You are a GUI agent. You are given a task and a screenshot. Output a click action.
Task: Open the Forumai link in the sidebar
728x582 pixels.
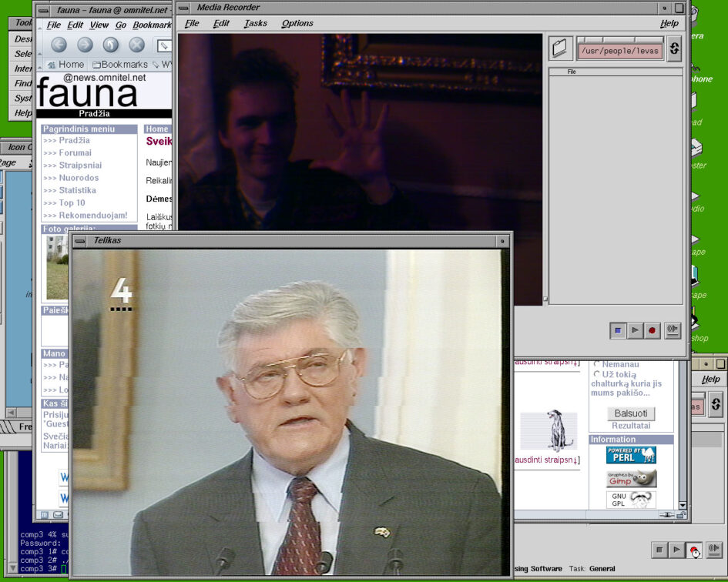pyautogui.click(x=75, y=153)
